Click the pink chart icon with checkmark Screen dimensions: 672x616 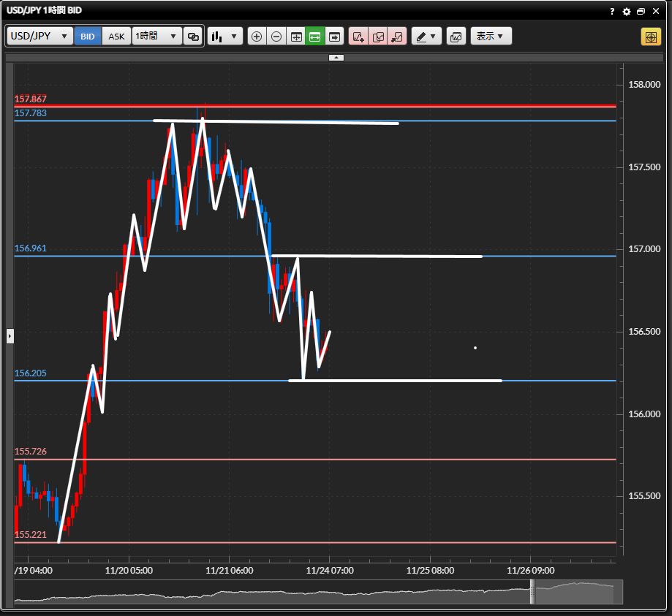click(378, 37)
